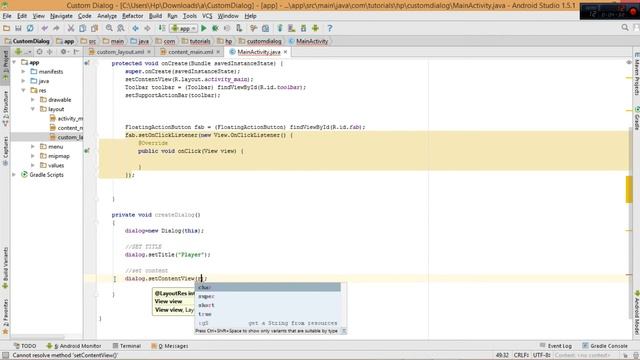
Task: Click the Cut scissors toolbar icon
Action: 71,28
